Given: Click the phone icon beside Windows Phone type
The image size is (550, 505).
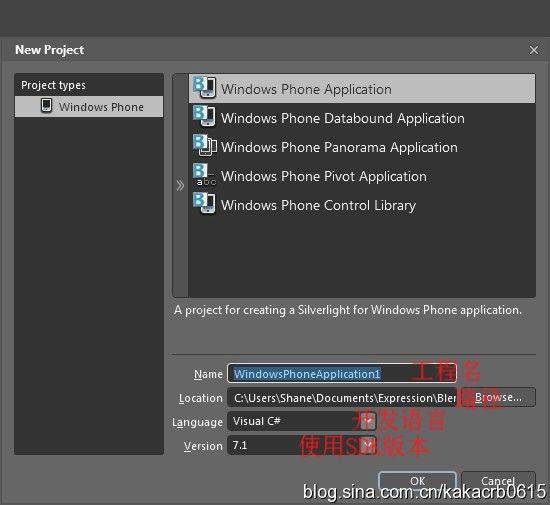Looking at the screenshot, I should [46, 106].
